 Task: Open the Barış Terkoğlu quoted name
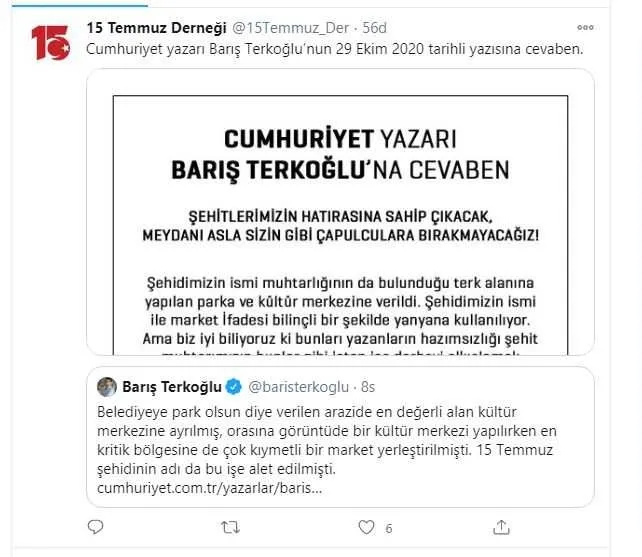coord(172,387)
